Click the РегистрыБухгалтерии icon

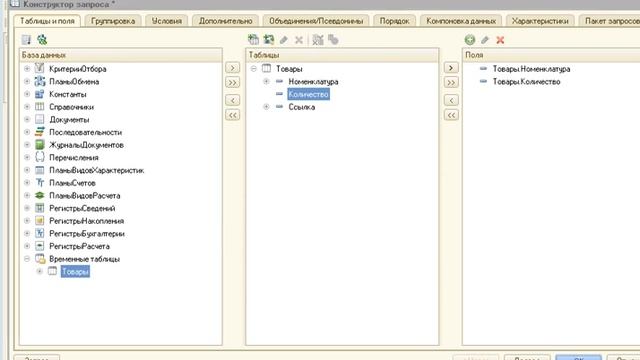pos(40,233)
